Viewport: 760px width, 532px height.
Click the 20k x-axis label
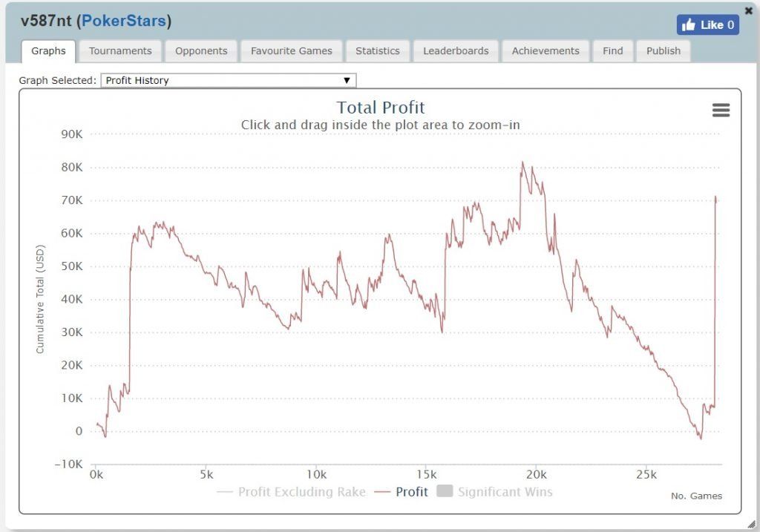(x=537, y=475)
